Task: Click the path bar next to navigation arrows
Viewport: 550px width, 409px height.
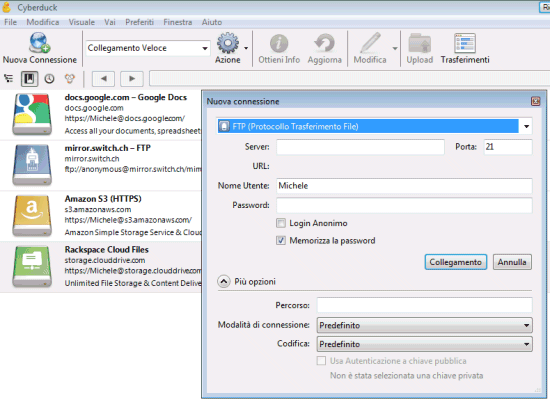Action: coord(349,79)
